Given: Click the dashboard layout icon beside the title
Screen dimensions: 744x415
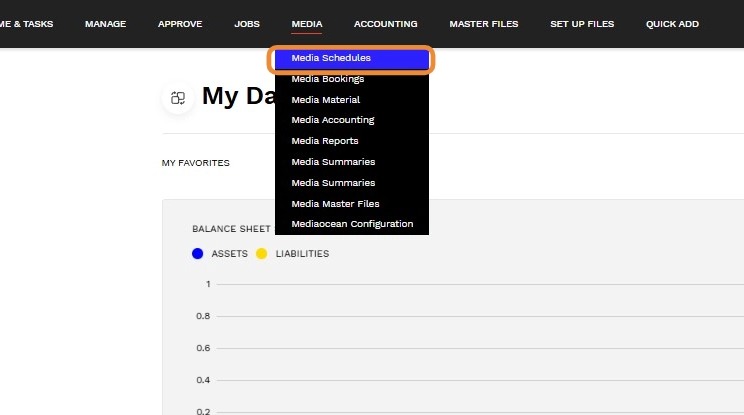Looking at the screenshot, I should 178,98.
